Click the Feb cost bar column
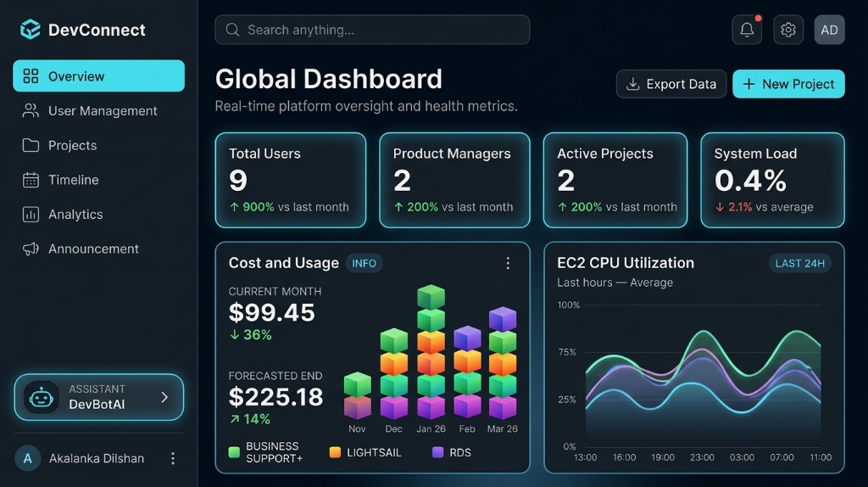 pyautogui.click(x=467, y=372)
